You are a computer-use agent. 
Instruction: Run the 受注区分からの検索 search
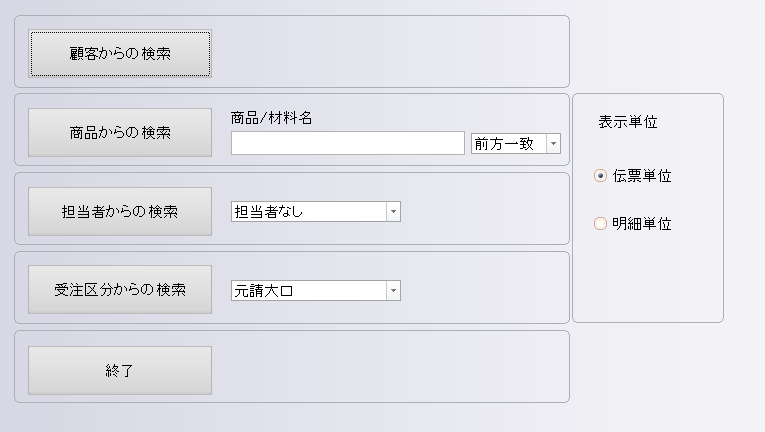click(x=120, y=290)
